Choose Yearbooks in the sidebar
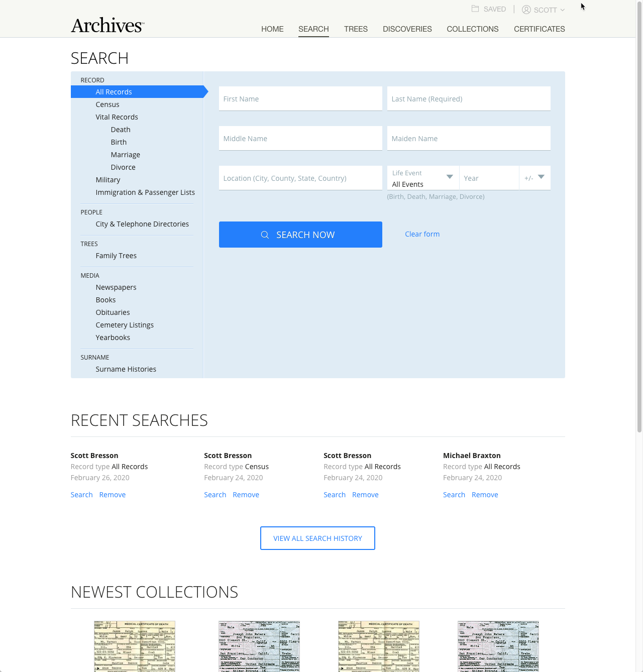The image size is (643, 672). coord(113,338)
